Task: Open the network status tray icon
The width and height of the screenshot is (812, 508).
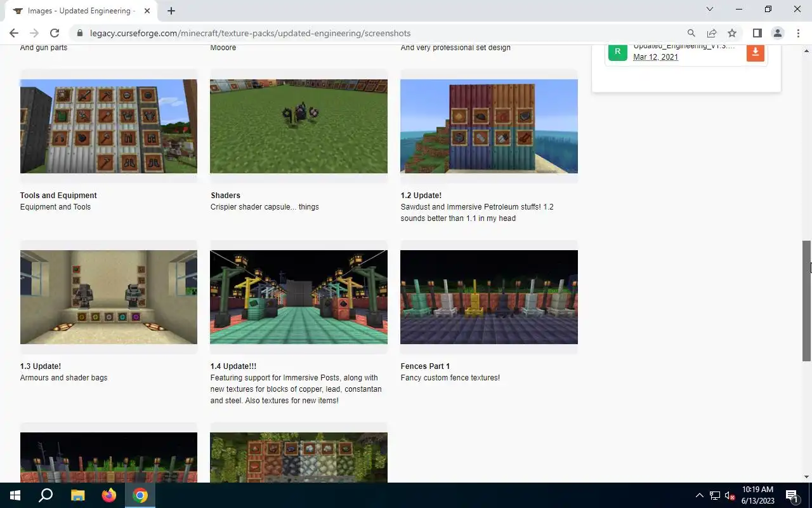Action: (x=715, y=495)
